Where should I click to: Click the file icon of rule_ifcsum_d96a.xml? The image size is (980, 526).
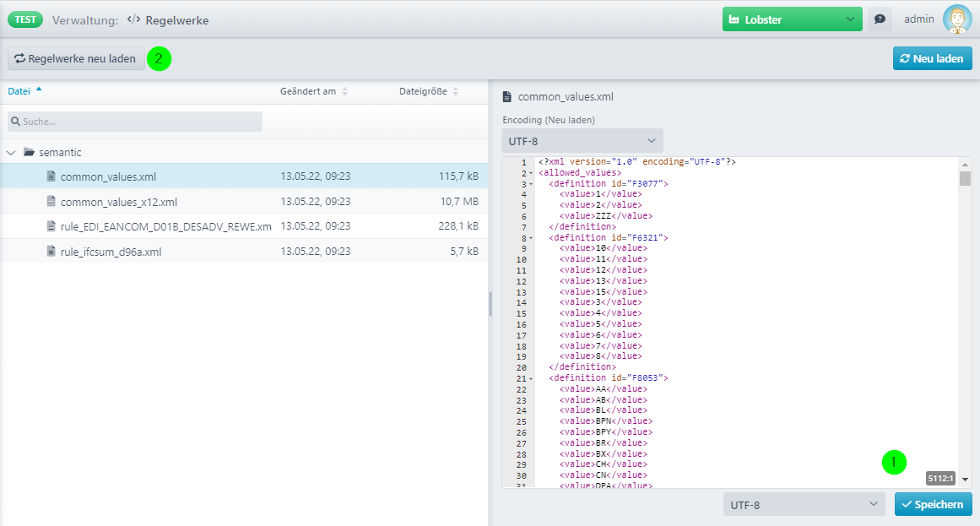[x=51, y=252]
